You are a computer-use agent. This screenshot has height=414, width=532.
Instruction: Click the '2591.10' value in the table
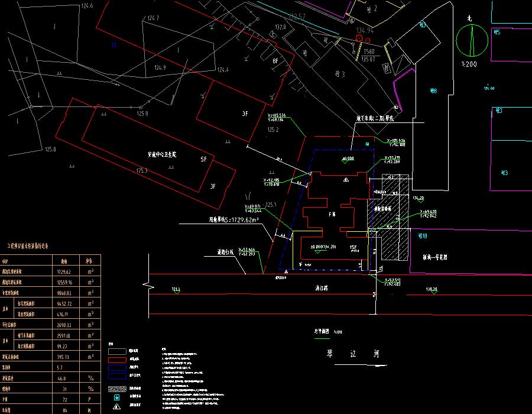pyautogui.click(x=64, y=335)
